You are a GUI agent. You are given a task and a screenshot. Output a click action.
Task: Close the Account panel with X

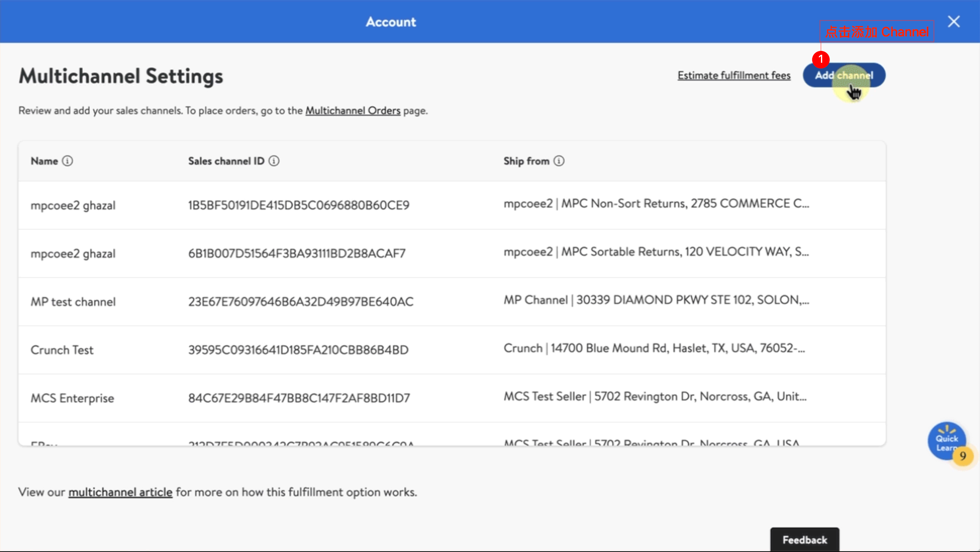pyautogui.click(x=954, y=21)
